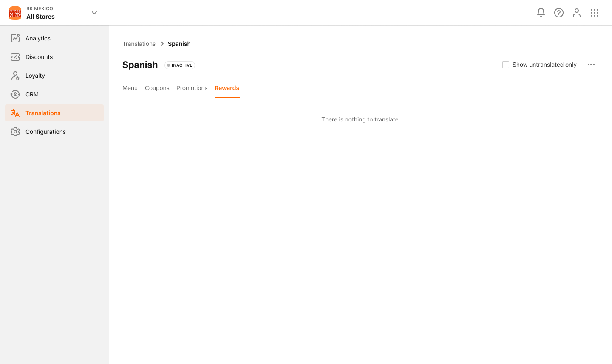Click the 'There is nothing to translate' message
The width and height of the screenshot is (612, 364).
pos(360,119)
